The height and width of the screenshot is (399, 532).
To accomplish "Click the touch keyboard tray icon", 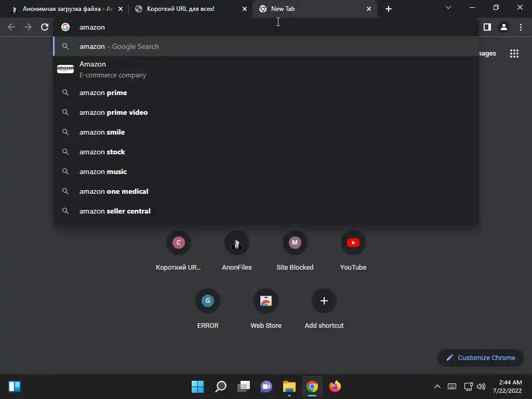I will [x=452, y=387].
